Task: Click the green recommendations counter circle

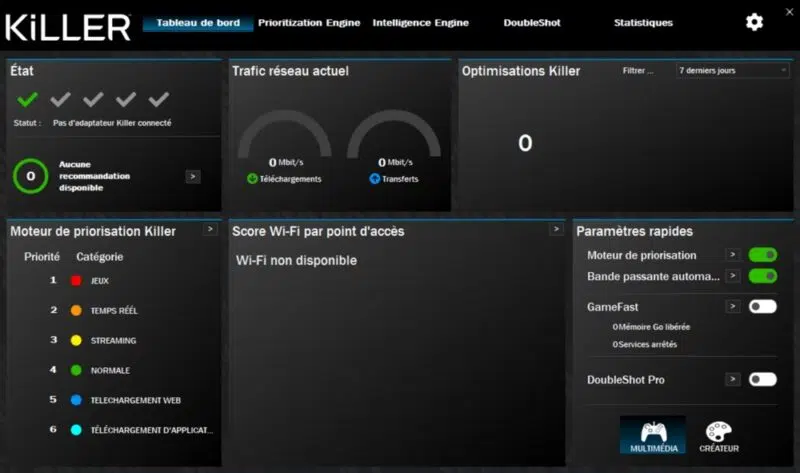Action: click(31, 176)
